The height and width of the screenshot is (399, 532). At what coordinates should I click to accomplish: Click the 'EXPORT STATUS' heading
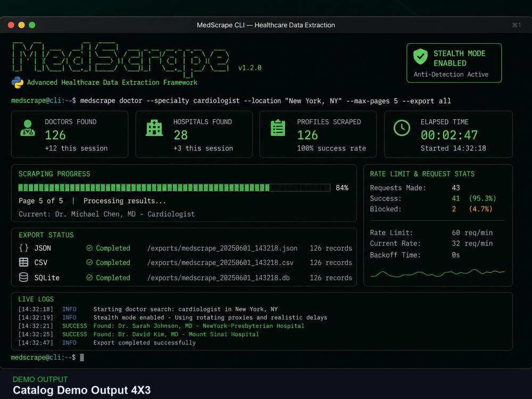[x=46, y=235]
